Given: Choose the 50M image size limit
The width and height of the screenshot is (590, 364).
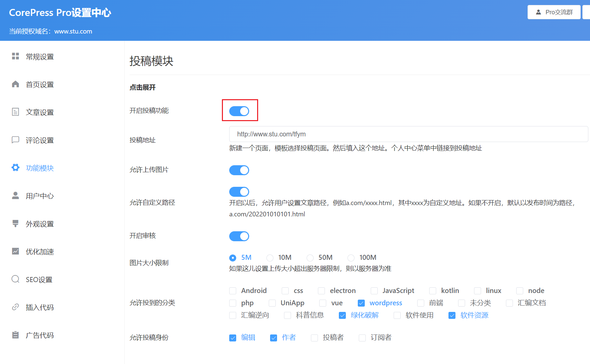Looking at the screenshot, I should [x=310, y=258].
